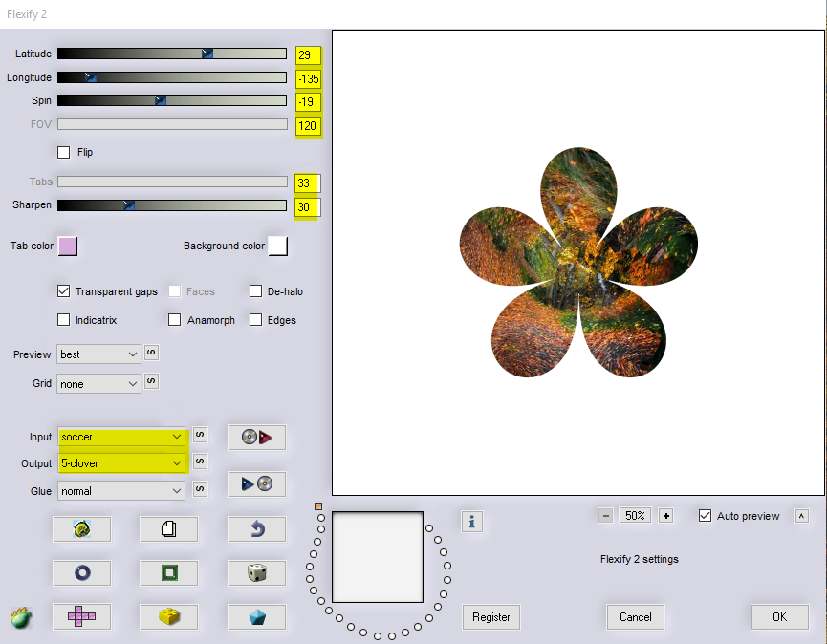
Task: Click the small empty thumbnail inside dot ring
Action: coord(378,557)
